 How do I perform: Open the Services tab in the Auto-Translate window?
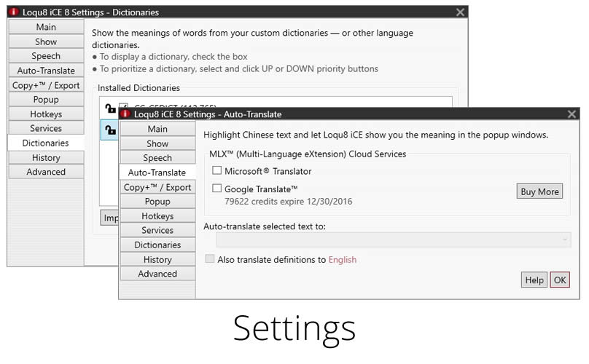tap(157, 230)
